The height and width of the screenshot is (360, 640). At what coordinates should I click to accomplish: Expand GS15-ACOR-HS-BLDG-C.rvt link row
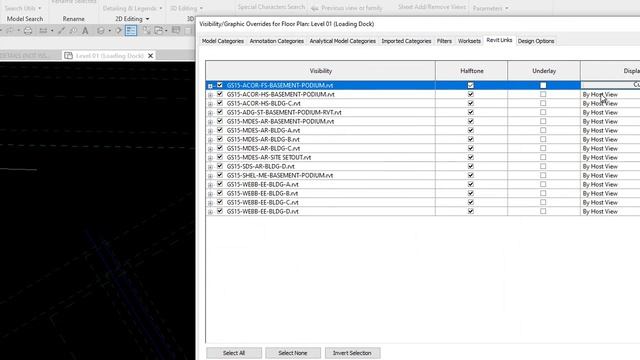[x=210, y=104]
